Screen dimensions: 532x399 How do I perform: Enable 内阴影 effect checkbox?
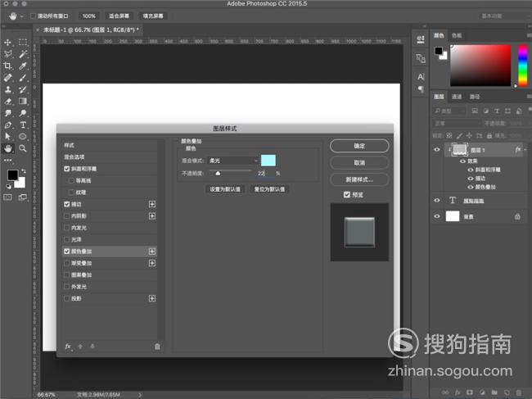tap(67, 216)
